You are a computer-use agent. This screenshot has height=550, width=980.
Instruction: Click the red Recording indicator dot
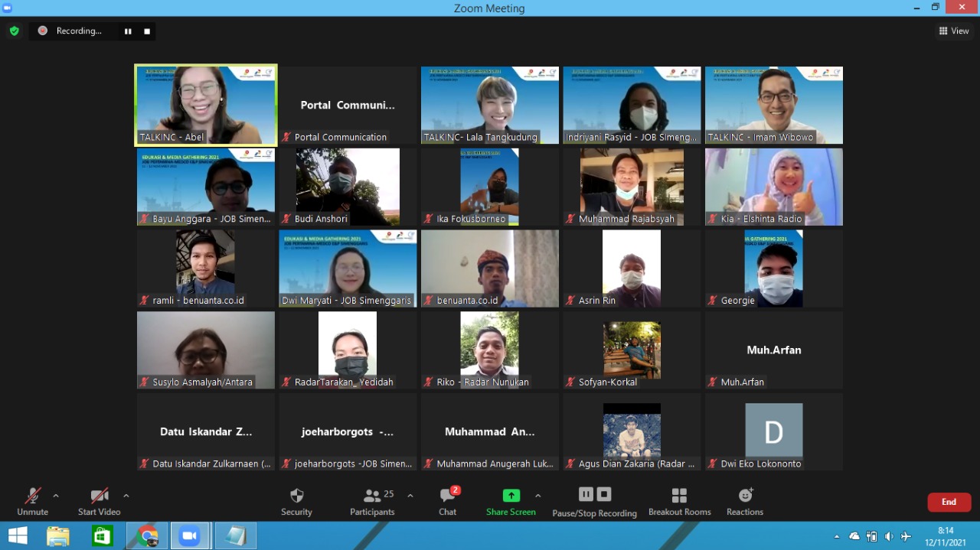pos(43,31)
